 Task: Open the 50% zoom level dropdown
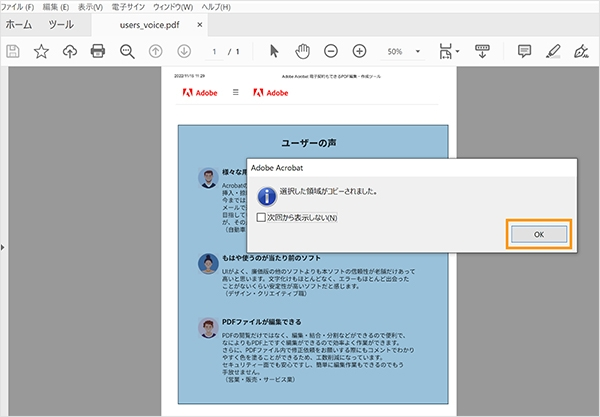417,51
